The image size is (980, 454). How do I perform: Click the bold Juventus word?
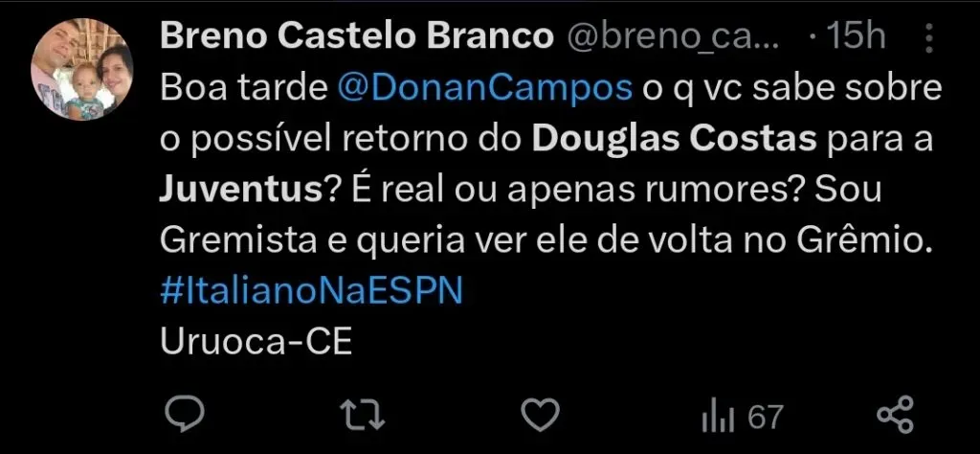[238, 191]
